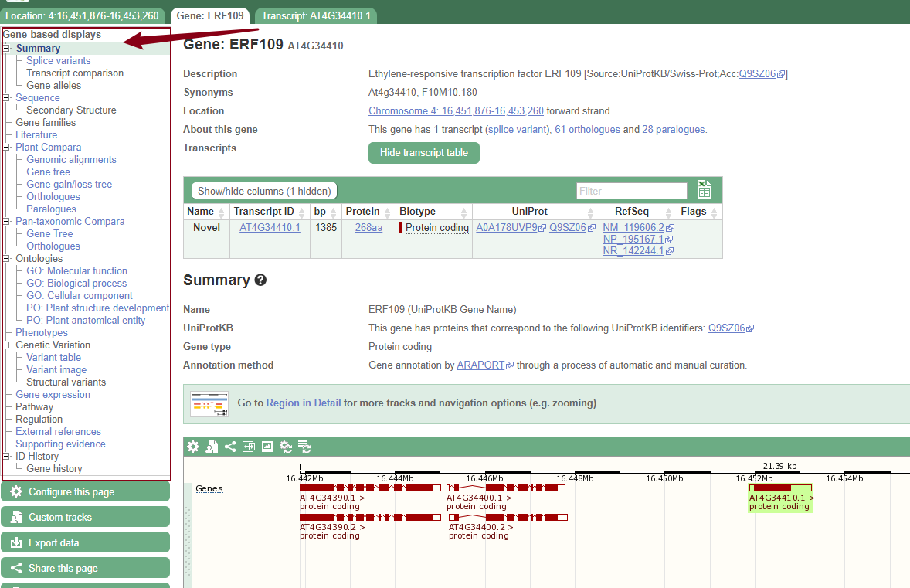Sort table by bp column arrows
The image size is (910, 588).
pos(333,212)
